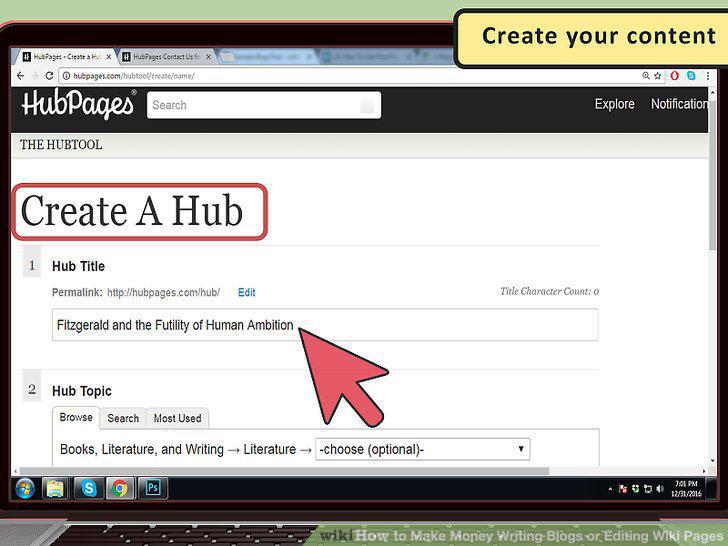Screen dimensions: 728x546
Task: Open the Windows Start button
Action: (25, 489)
